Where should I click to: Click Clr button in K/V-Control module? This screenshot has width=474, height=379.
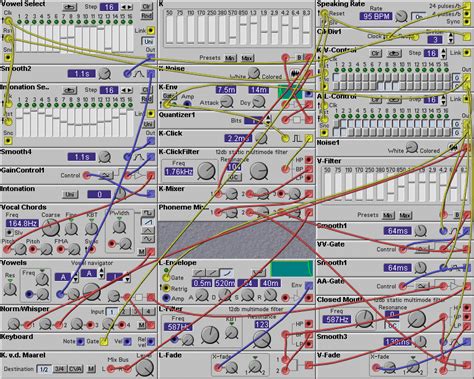pos(375,53)
